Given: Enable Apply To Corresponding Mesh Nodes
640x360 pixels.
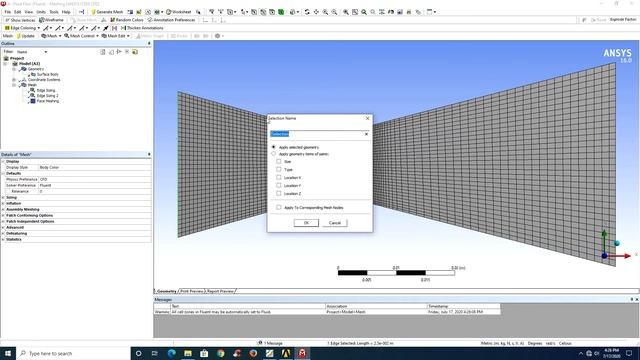Looking at the screenshot, I should click(279, 207).
